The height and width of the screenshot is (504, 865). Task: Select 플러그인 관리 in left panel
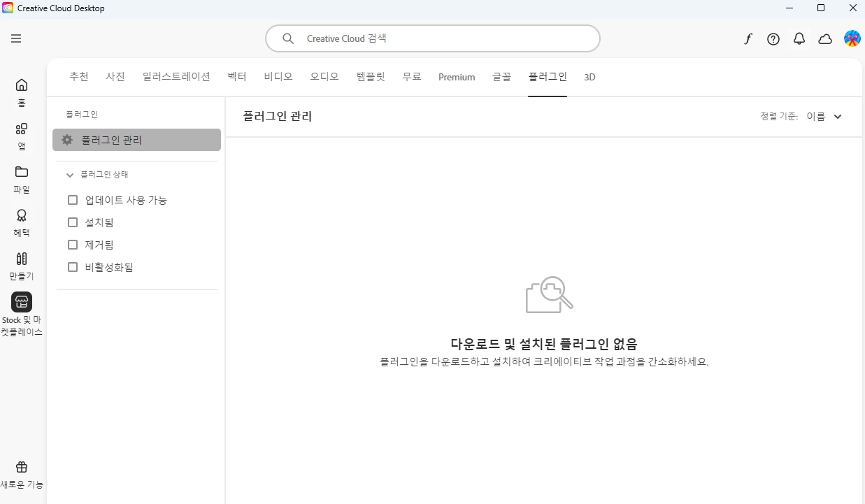pyautogui.click(x=136, y=140)
